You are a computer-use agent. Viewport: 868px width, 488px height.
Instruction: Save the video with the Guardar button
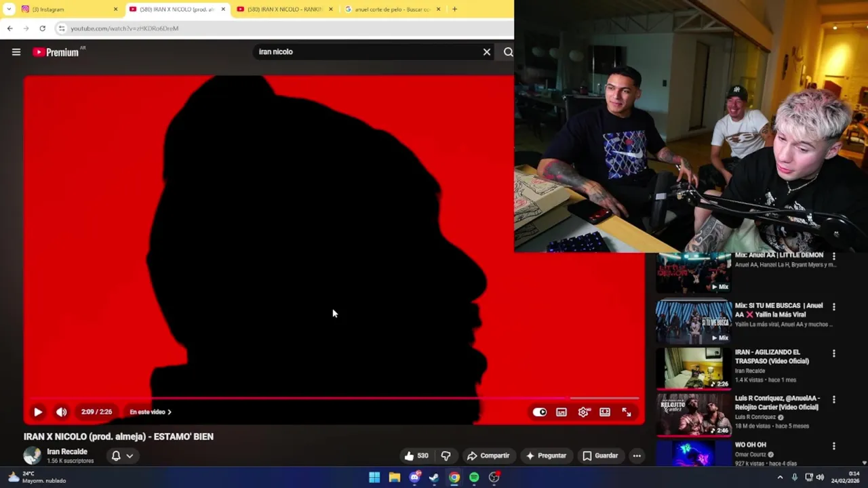(x=600, y=456)
